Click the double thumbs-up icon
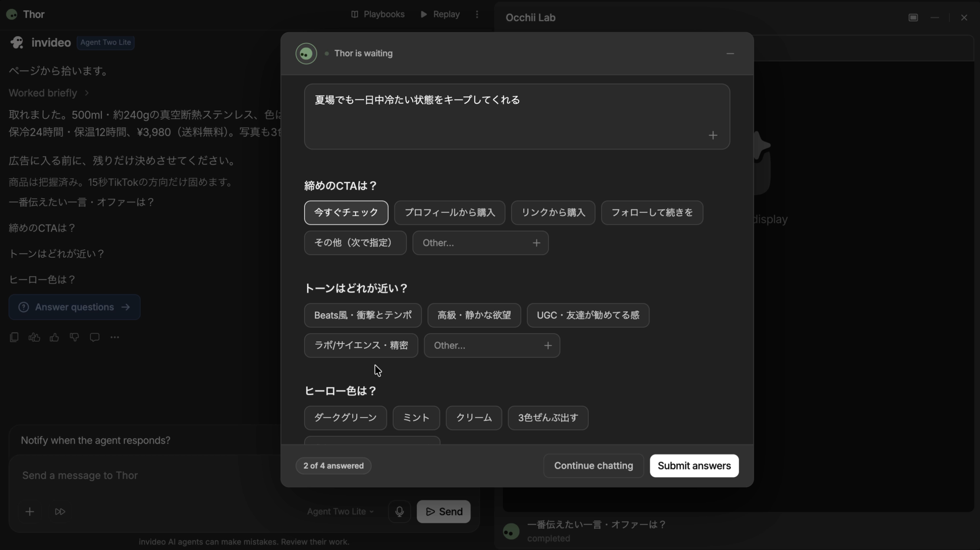This screenshot has height=550, width=980. [x=34, y=337]
